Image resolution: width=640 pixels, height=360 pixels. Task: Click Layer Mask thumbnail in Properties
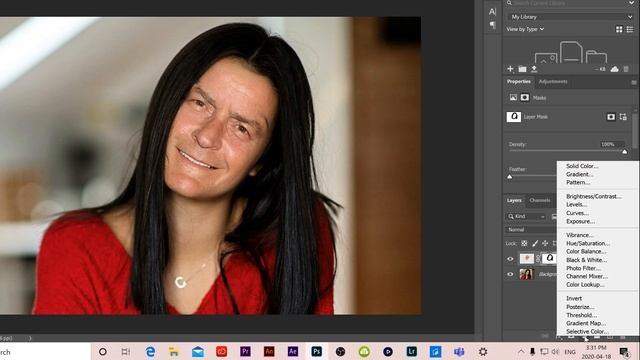pyautogui.click(x=514, y=117)
